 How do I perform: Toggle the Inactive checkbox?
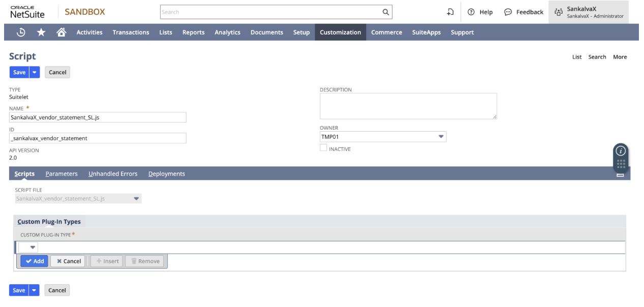tap(324, 148)
